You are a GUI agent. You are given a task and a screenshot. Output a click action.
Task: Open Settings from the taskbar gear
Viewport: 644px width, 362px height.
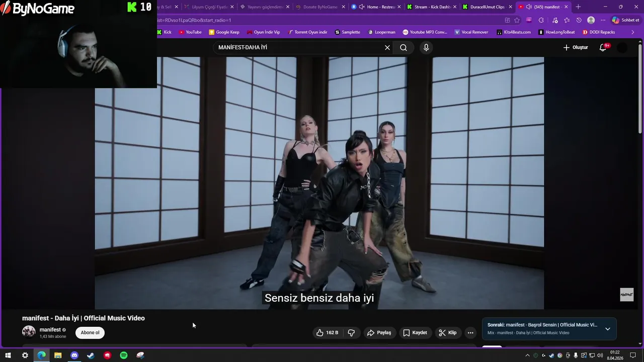pos(25,355)
